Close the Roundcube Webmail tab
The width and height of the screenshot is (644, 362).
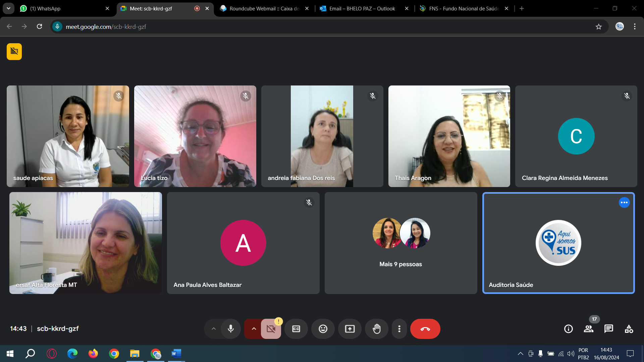click(x=307, y=8)
